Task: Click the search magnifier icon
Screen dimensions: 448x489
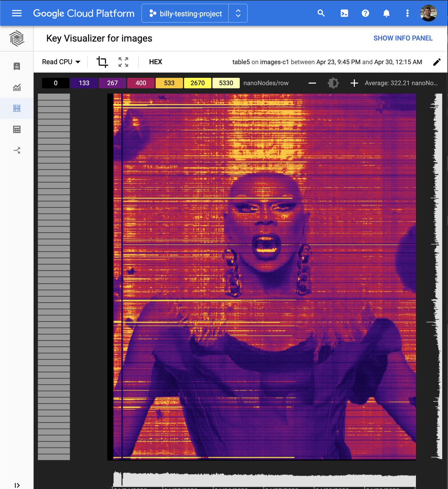Action: 321,13
